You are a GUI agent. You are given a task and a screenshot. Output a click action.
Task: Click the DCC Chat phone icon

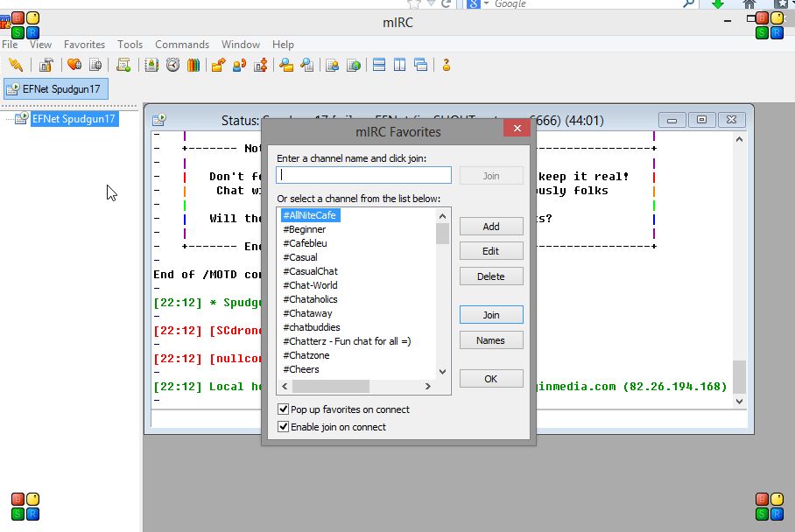(239, 65)
